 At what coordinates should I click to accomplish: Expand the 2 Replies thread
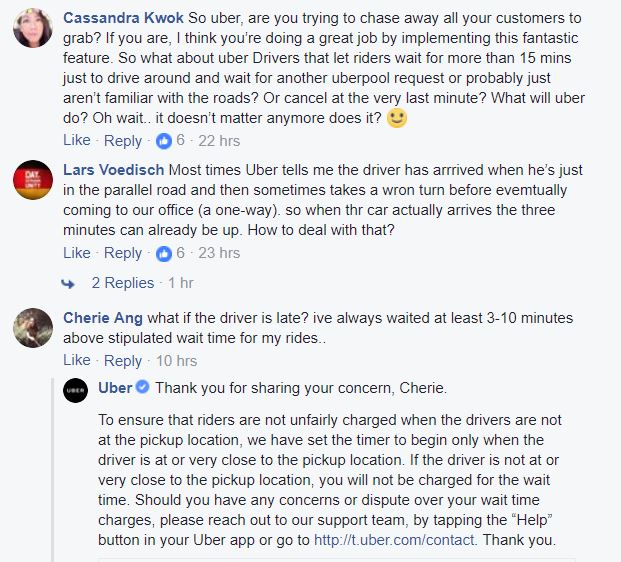[123, 283]
